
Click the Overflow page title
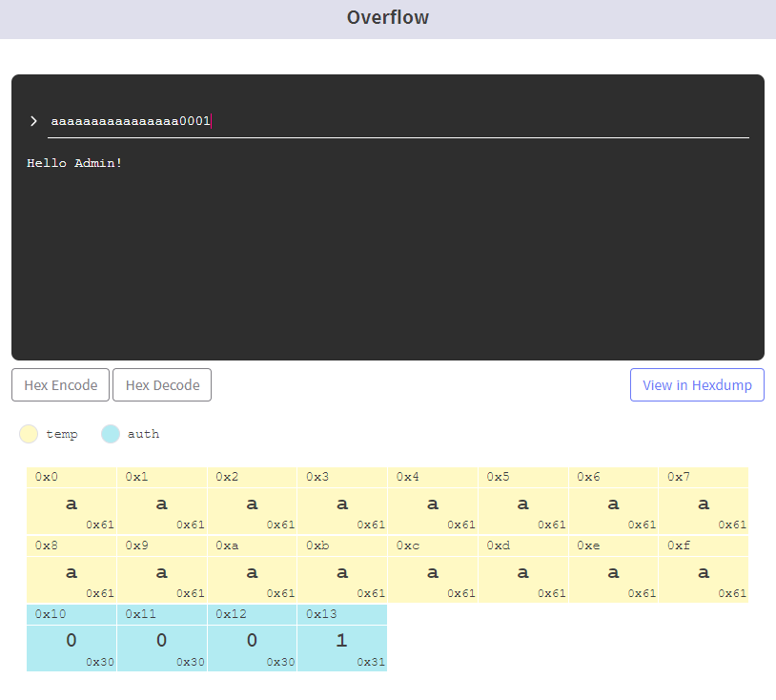[x=387, y=17]
